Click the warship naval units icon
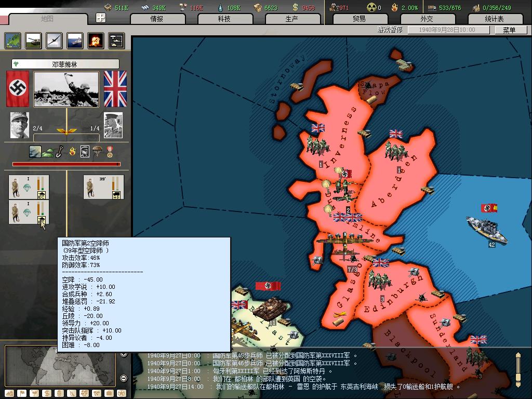This screenshot has width=532, height=399. click(x=75, y=41)
